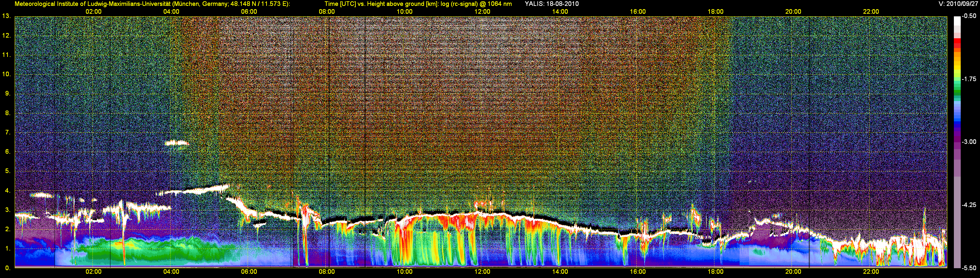Viewport: 980px width, 278px height.
Task: Click the -5.50 color scale value
Action: (x=969, y=268)
